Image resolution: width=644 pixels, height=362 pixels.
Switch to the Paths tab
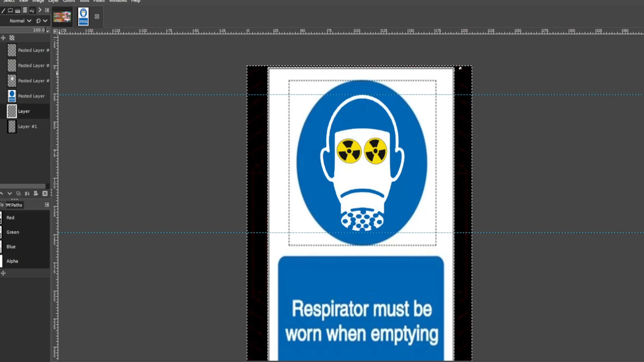tap(14, 205)
